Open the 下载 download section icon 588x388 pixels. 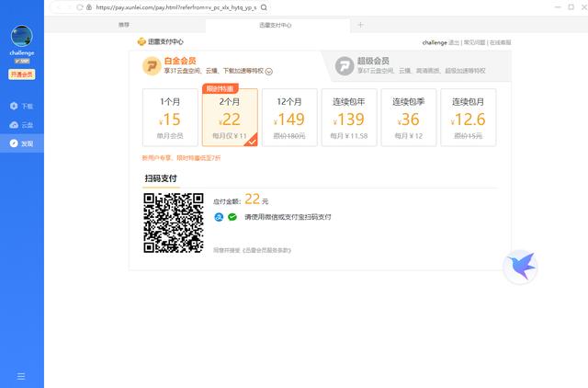pos(15,107)
